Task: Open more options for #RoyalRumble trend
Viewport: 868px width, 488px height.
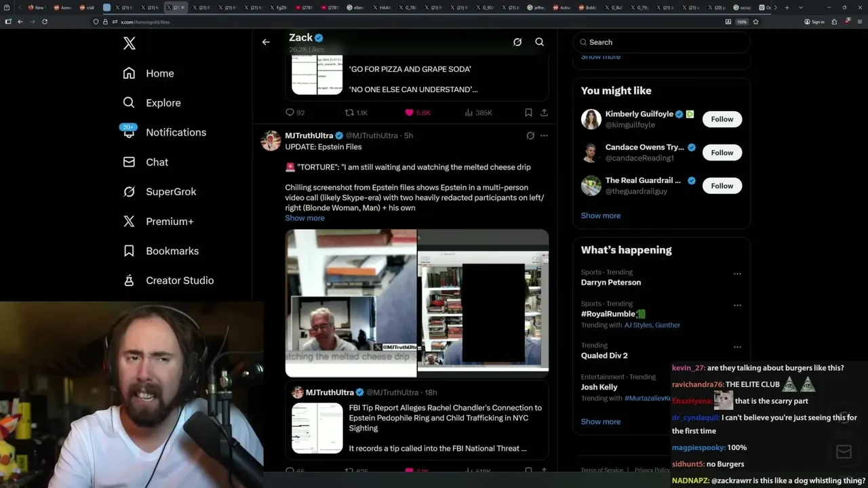Action: pyautogui.click(x=737, y=305)
